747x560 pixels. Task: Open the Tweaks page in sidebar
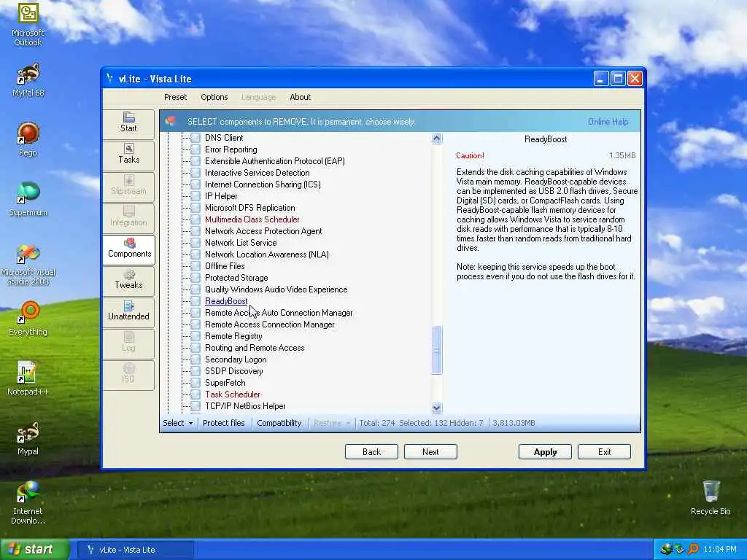point(128,280)
